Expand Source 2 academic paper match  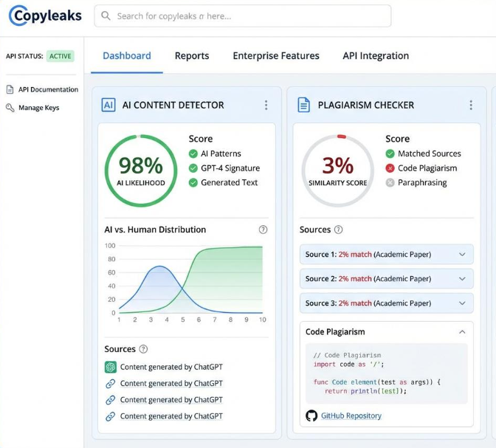pyautogui.click(x=387, y=279)
